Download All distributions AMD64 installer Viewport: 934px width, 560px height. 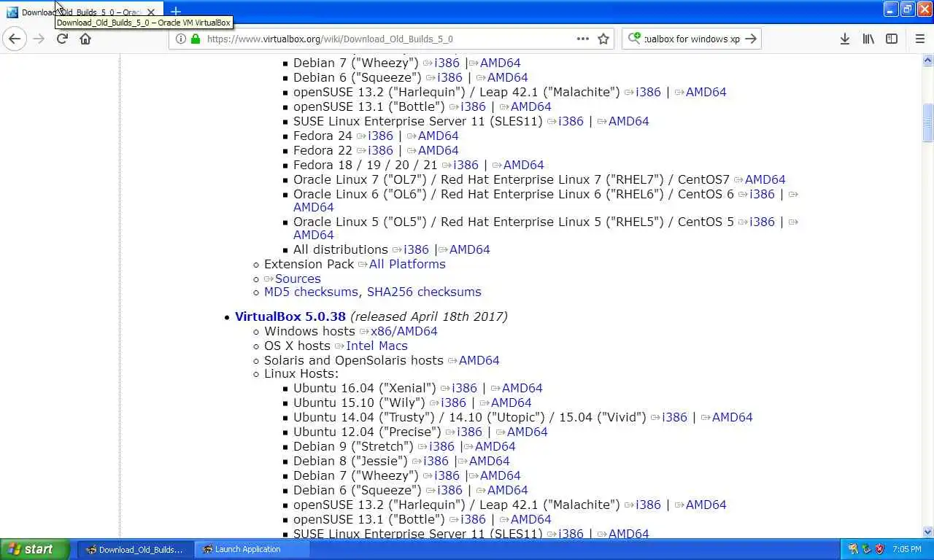coord(469,249)
